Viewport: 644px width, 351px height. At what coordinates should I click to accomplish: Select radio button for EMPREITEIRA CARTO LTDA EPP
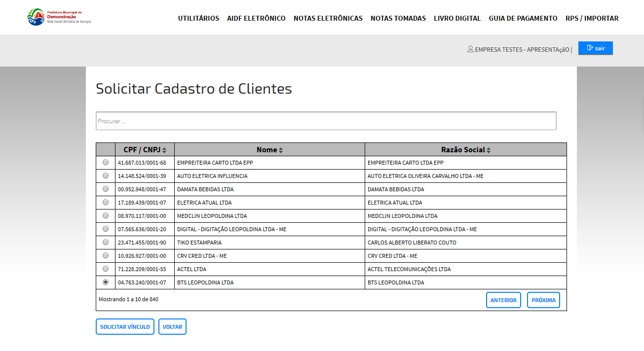(x=106, y=162)
